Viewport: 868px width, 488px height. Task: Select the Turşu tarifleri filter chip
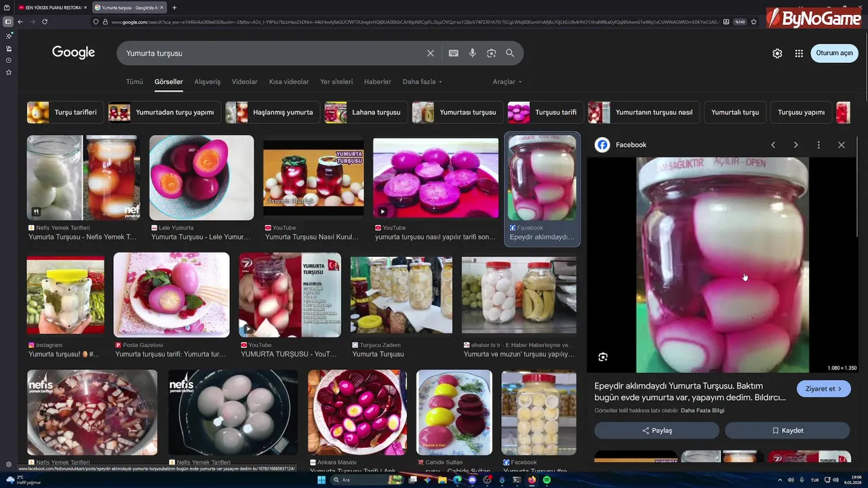tap(65, 113)
